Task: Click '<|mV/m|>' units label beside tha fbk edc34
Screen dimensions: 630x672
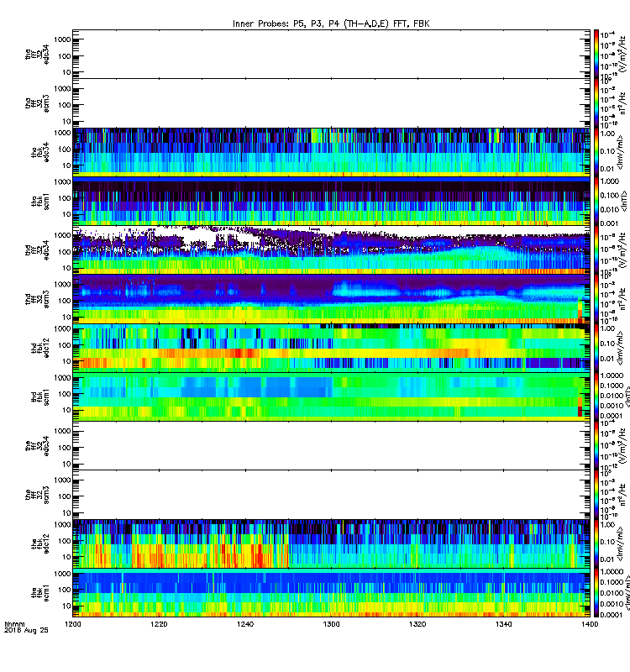Action: click(x=622, y=153)
